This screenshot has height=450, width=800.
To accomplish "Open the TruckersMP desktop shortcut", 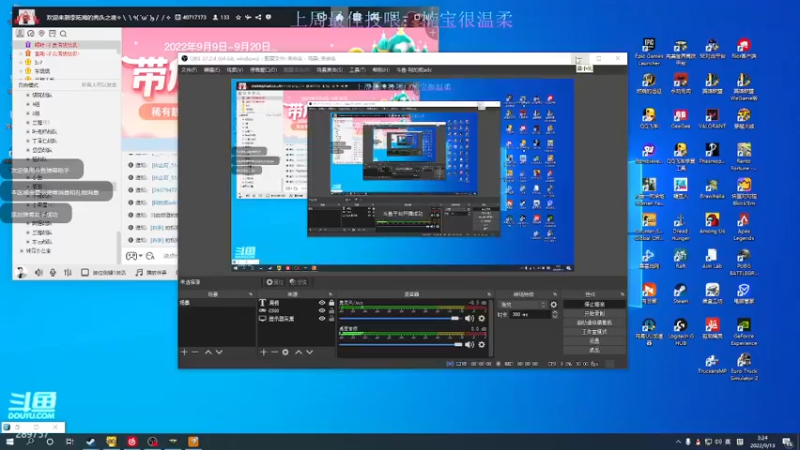I will pyautogui.click(x=712, y=364).
